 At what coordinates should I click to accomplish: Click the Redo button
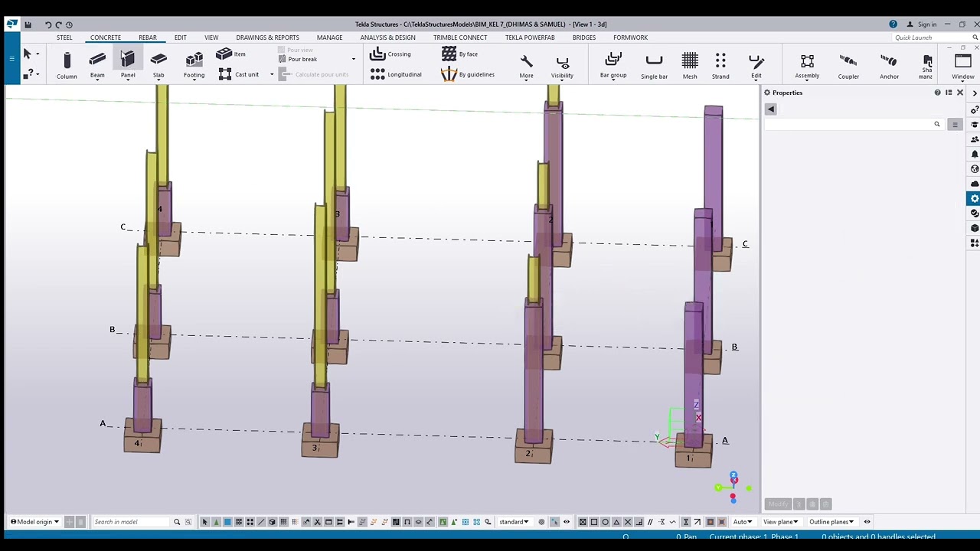tap(58, 24)
